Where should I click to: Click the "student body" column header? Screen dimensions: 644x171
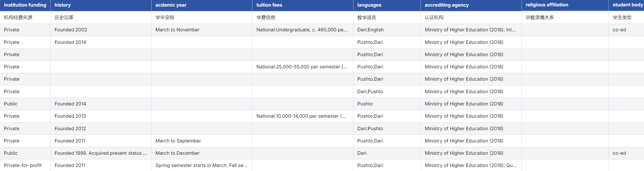pos(627,5)
